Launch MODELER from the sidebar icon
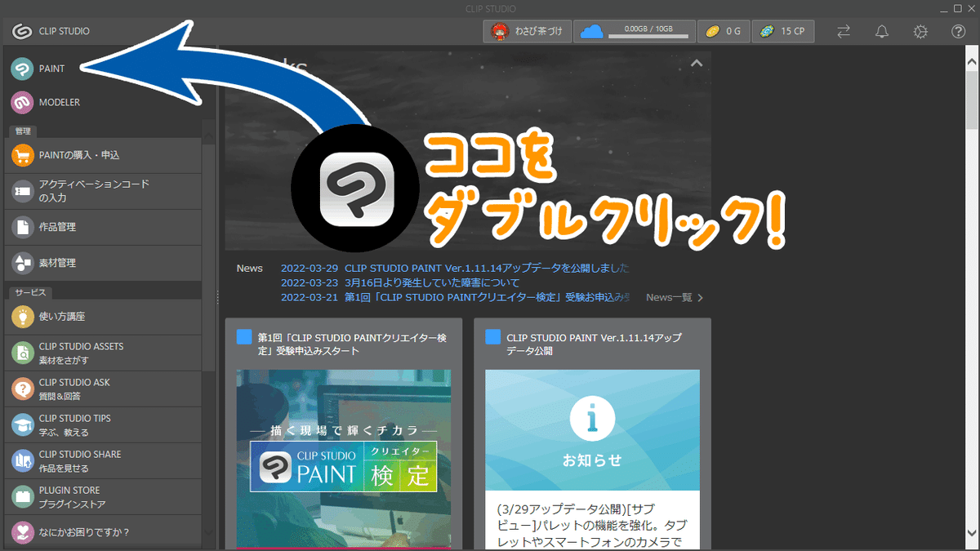The height and width of the screenshot is (551, 980). click(22, 103)
